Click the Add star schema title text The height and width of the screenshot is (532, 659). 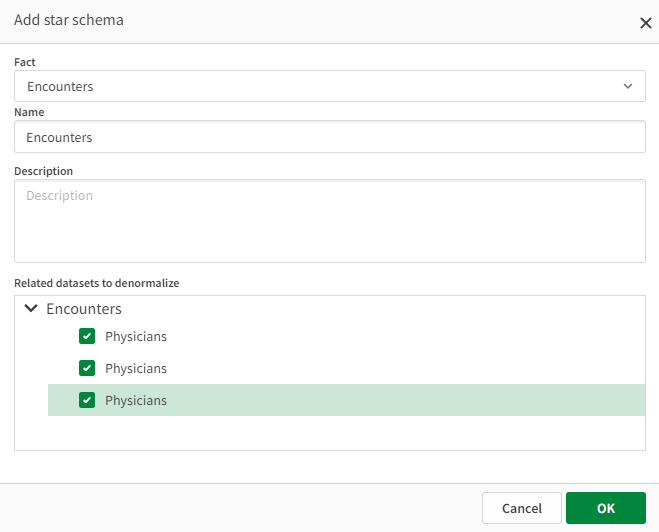point(69,20)
